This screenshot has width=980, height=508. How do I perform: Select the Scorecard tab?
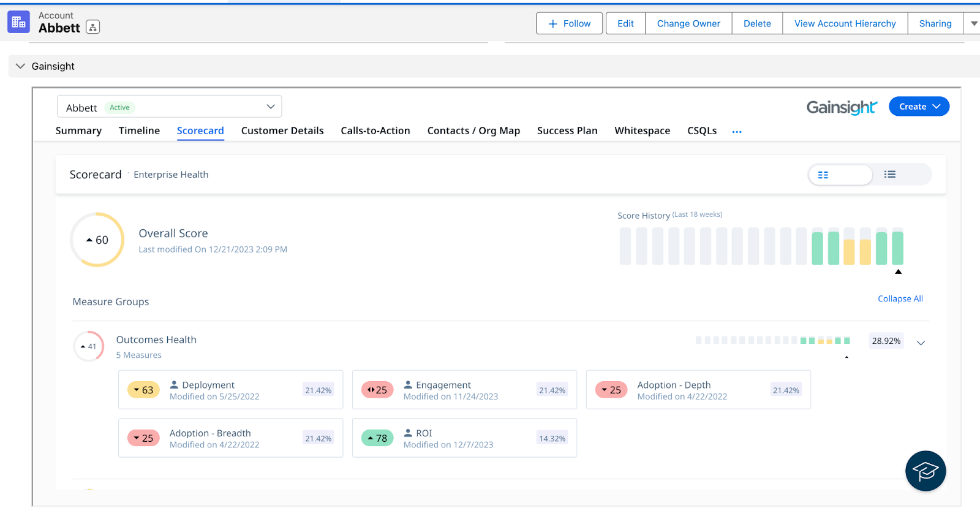coord(200,131)
